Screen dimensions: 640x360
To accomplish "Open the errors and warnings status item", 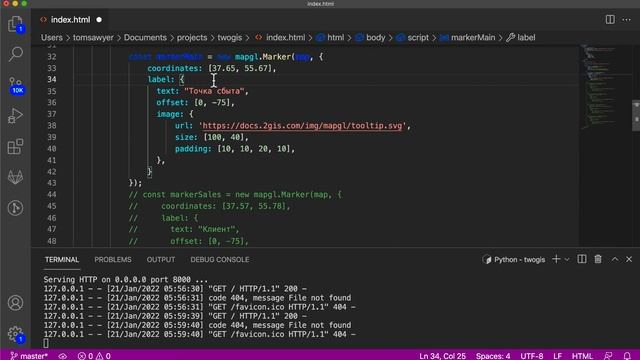I will (94, 356).
